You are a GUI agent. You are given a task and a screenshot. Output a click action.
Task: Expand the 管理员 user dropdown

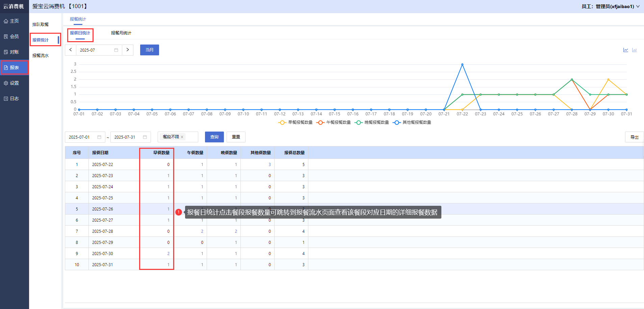610,6
